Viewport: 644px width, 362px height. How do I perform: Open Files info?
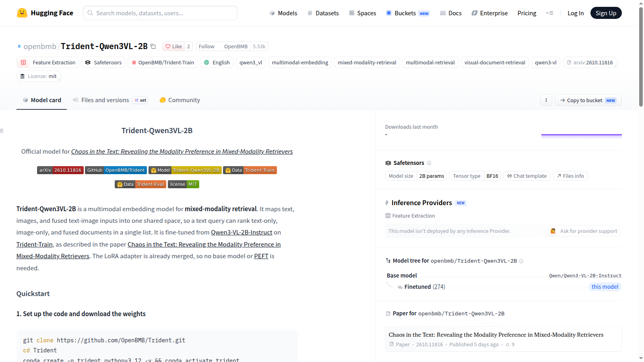coord(570,176)
